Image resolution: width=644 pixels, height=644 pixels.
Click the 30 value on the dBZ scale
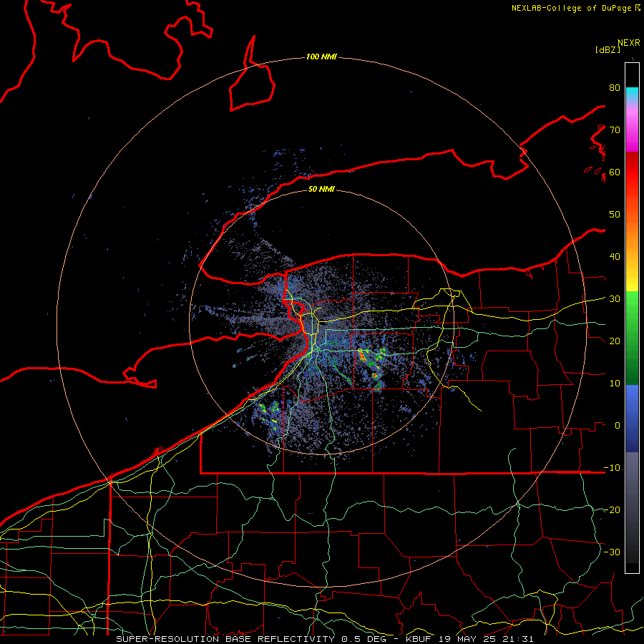(615, 299)
